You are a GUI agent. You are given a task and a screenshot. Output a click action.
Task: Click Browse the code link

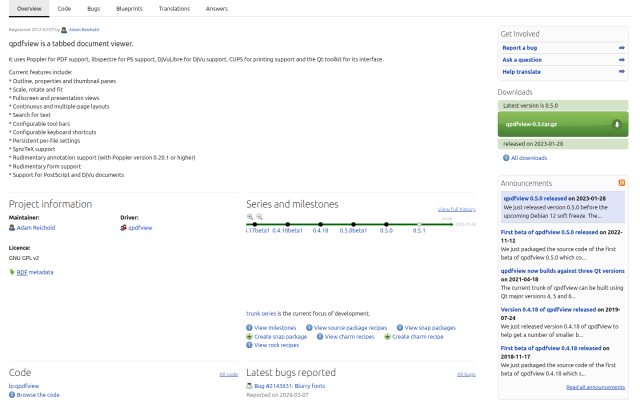(x=38, y=395)
